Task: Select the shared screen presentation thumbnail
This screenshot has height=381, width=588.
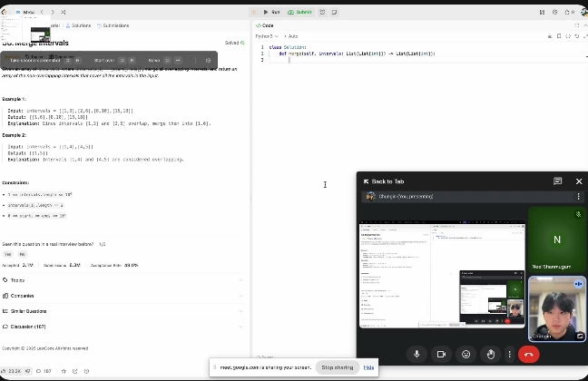Action: 442,274
